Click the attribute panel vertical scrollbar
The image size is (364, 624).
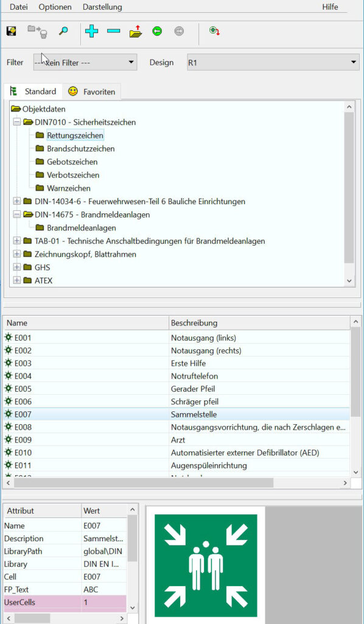click(133, 539)
